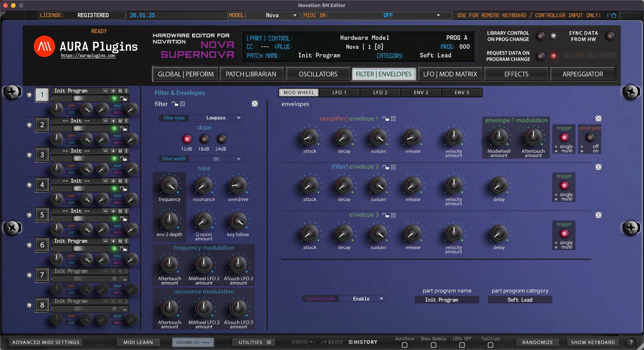Click the envelope 3 lock icon

[x=386, y=215]
